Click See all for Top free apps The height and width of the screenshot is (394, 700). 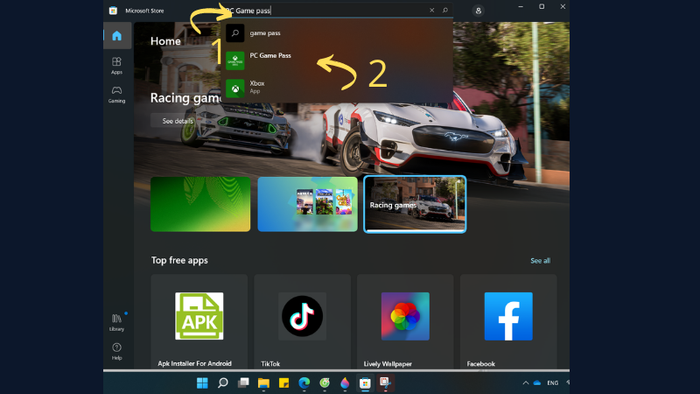point(540,261)
